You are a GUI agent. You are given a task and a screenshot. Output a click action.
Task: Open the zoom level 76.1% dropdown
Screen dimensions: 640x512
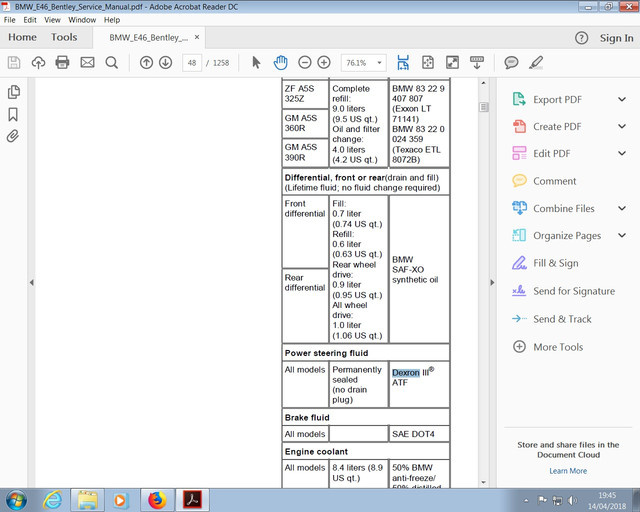click(x=379, y=62)
